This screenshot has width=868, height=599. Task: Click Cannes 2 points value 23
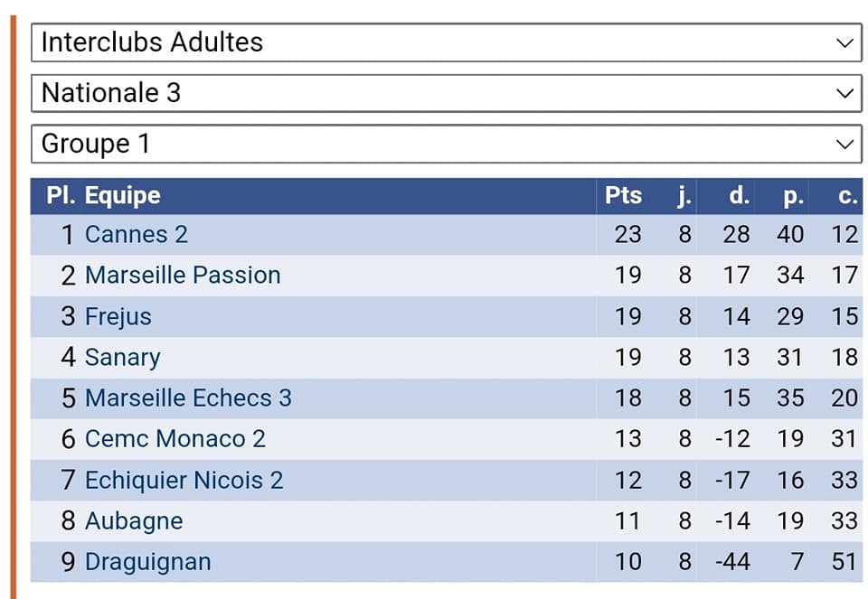(x=627, y=235)
